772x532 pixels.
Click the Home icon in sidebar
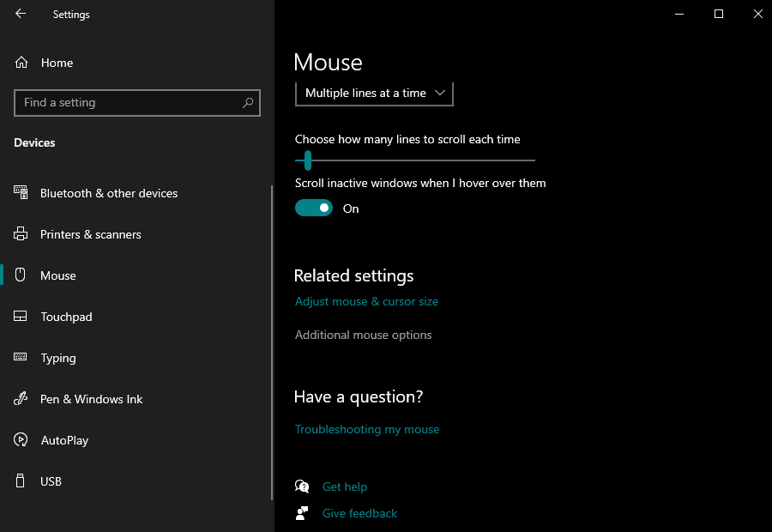click(21, 63)
